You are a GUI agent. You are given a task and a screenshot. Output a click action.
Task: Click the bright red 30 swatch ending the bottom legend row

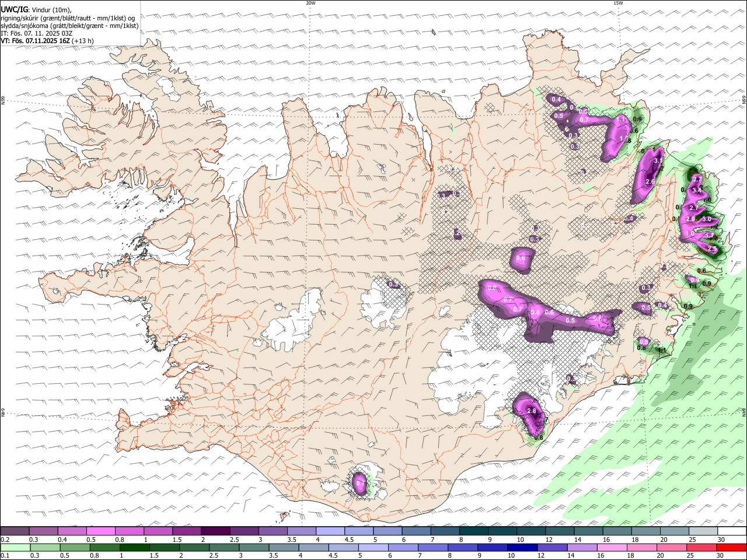pyautogui.click(x=732, y=547)
